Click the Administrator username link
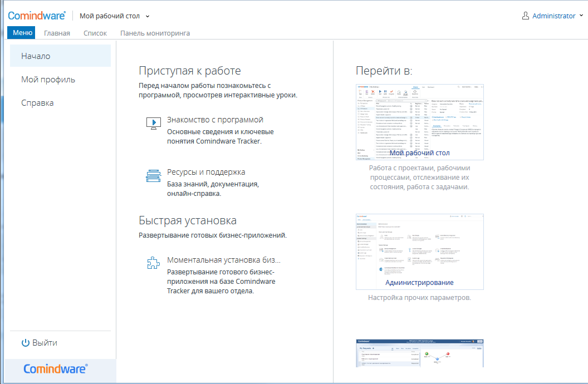The height and width of the screenshot is (384, 588). (553, 16)
